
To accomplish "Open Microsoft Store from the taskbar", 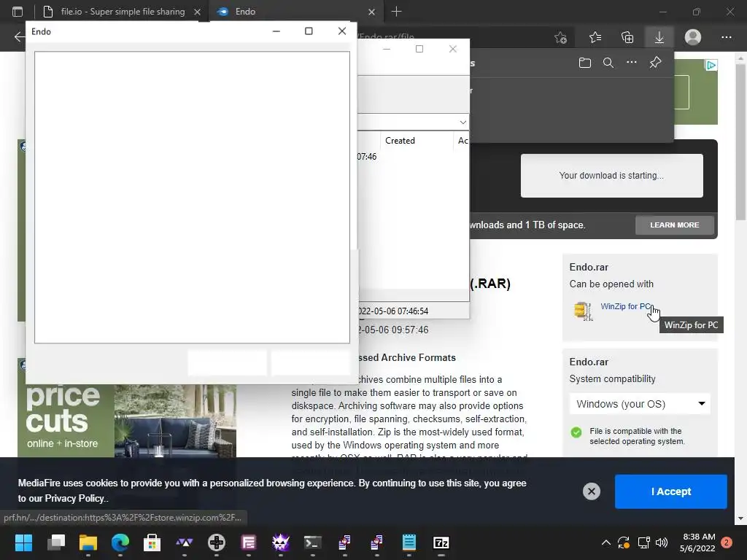I will (152, 542).
